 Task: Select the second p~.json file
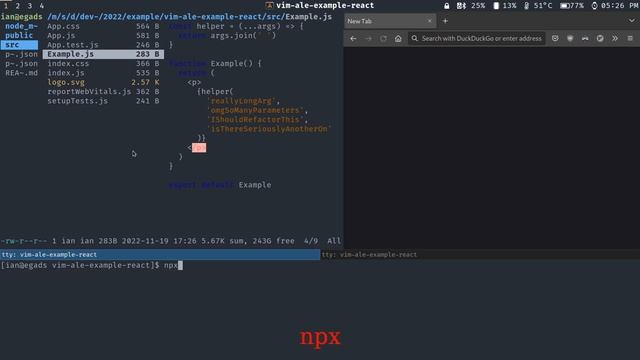click(x=21, y=64)
